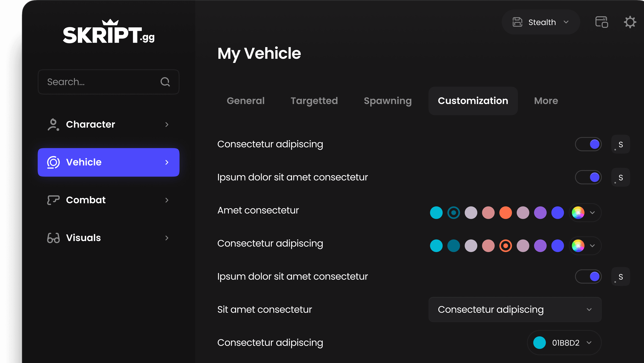Image resolution: width=644 pixels, height=363 pixels.
Task: Click the Combat icon in sidebar
Action: point(53,200)
